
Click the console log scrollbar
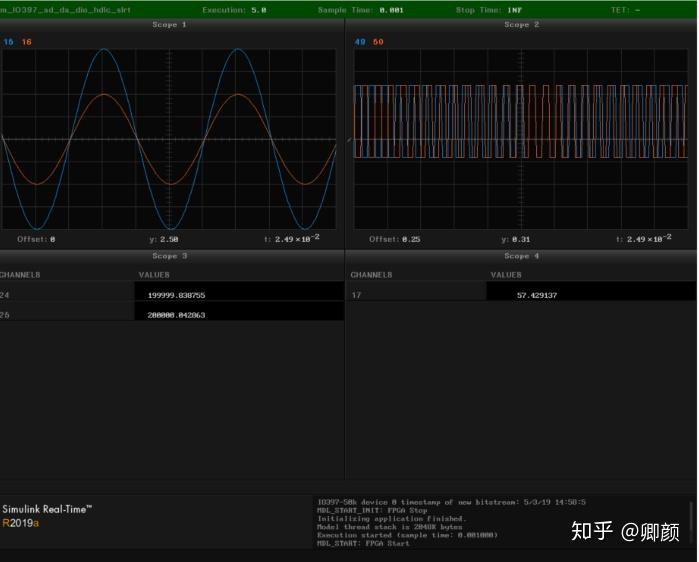click(x=689, y=520)
